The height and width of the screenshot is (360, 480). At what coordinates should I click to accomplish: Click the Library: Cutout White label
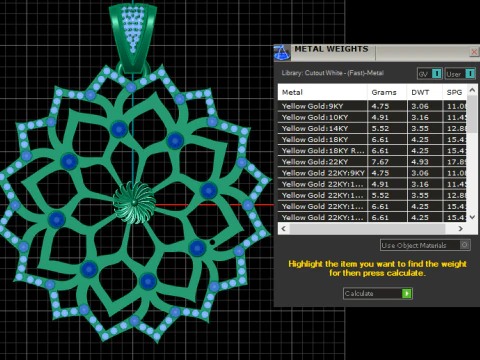point(332,73)
